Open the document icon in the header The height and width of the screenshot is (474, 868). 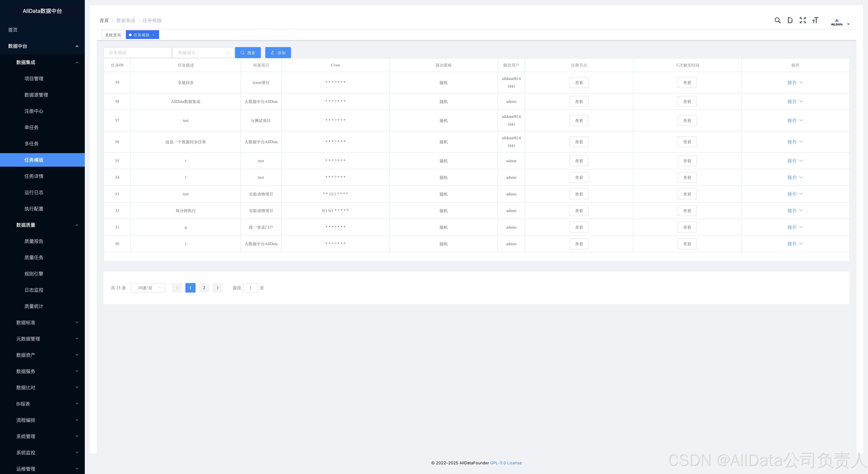pyautogui.click(x=790, y=20)
